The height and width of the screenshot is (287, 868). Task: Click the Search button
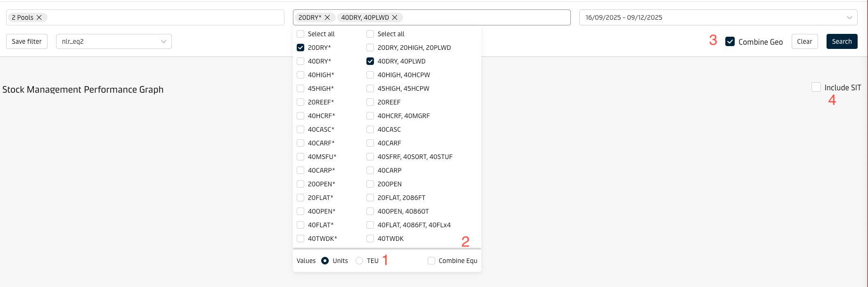(x=842, y=41)
